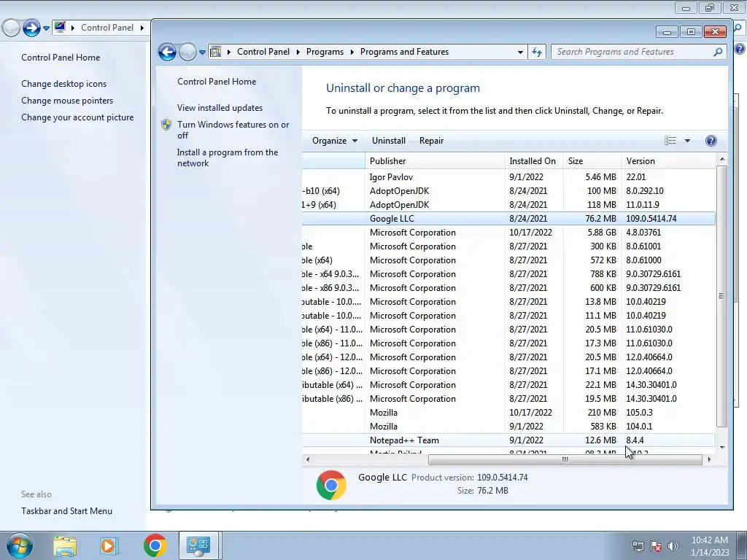The width and height of the screenshot is (747, 560).
Task: Click the horizontal scrollbar thumb
Action: [565, 459]
